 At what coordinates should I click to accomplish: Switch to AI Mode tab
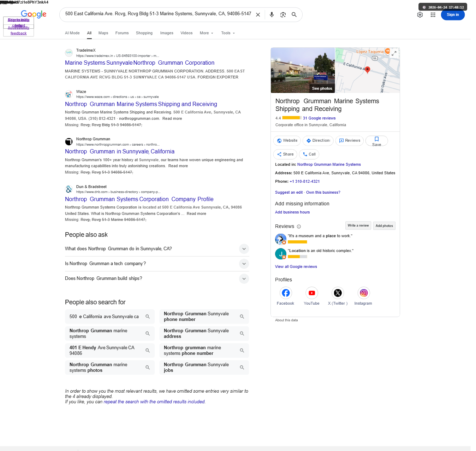pyautogui.click(x=72, y=33)
